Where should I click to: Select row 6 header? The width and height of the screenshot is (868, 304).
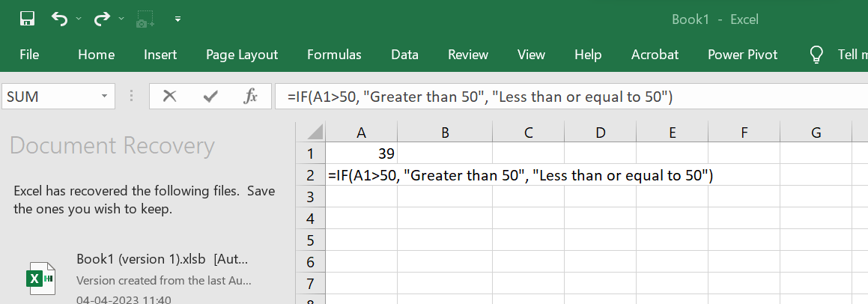[x=311, y=261]
